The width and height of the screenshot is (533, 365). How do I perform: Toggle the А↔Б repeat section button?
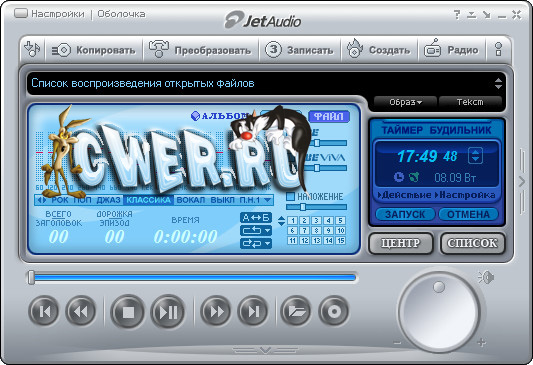pos(256,217)
